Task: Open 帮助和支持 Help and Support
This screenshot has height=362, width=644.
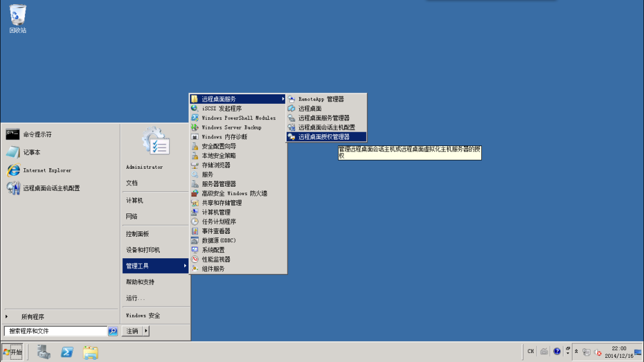Action: (155, 282)
